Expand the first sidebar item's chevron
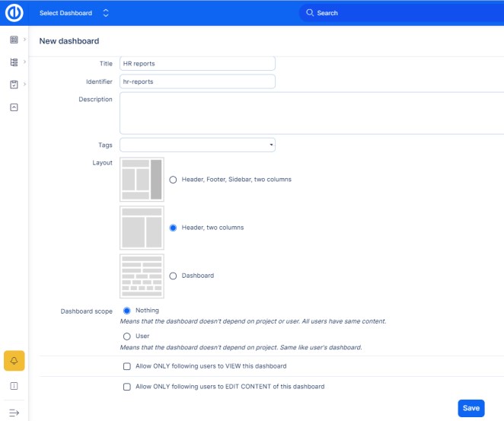The image size is (504, 421). (x=25, y=39)
